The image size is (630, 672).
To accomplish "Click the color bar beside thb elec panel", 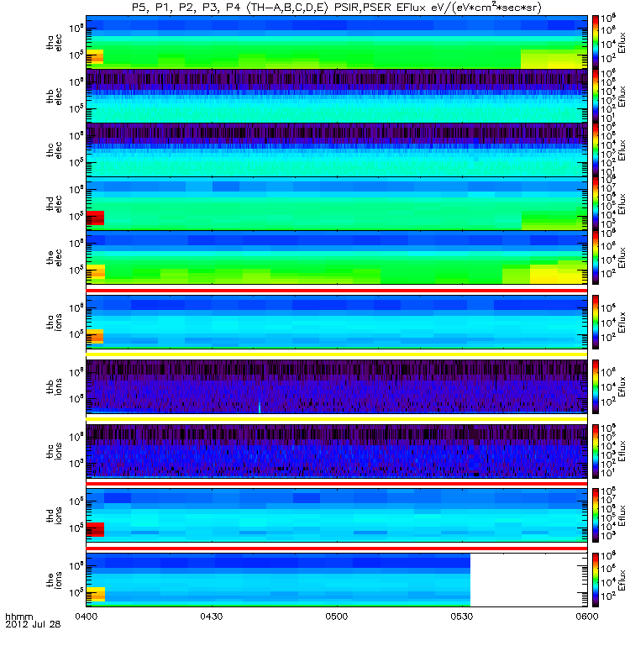I will [x=596, y=96].
